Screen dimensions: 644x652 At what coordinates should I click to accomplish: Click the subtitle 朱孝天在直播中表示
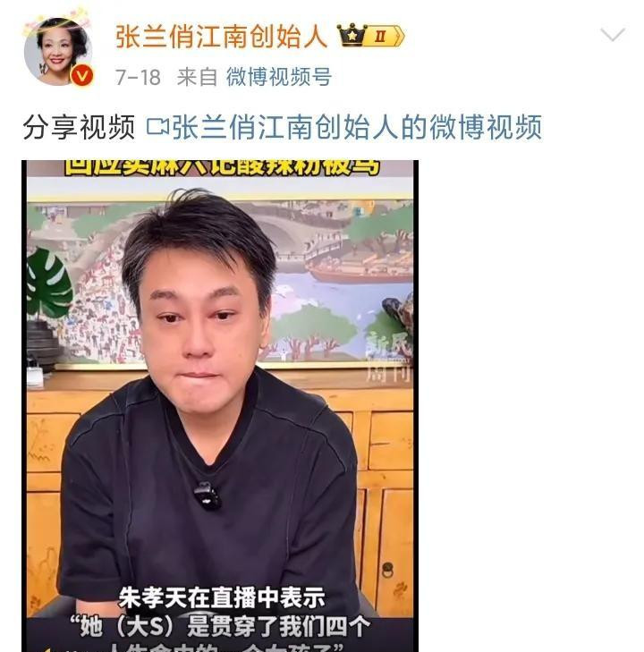click(222, 598)
